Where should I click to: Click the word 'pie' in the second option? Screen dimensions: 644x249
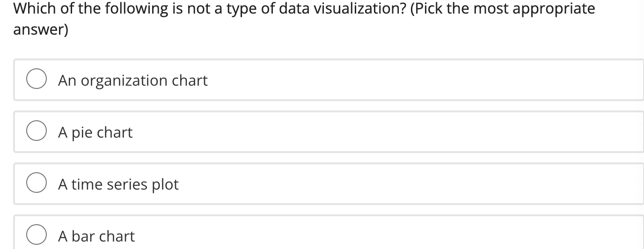pos(82,133)
